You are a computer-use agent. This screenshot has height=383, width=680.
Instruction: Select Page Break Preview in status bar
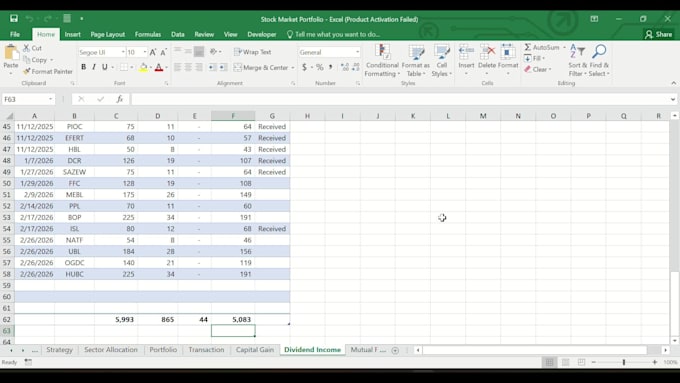[582, 362]
